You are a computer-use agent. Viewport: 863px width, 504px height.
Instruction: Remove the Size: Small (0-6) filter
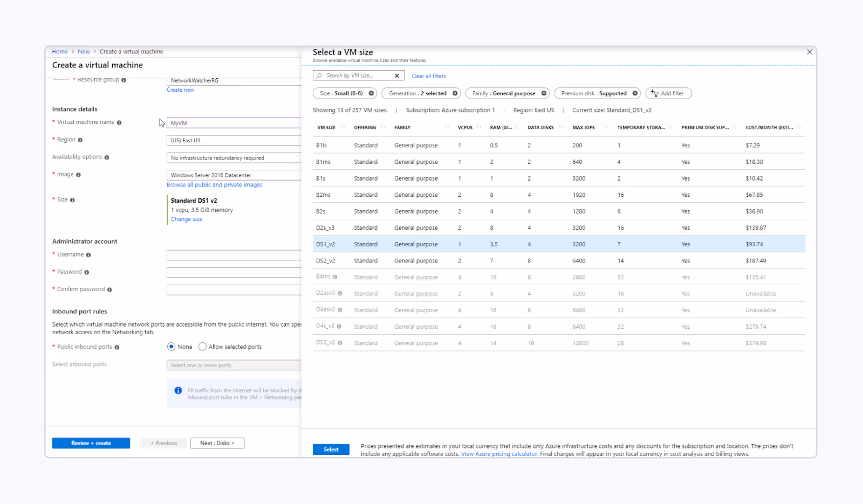371,93
